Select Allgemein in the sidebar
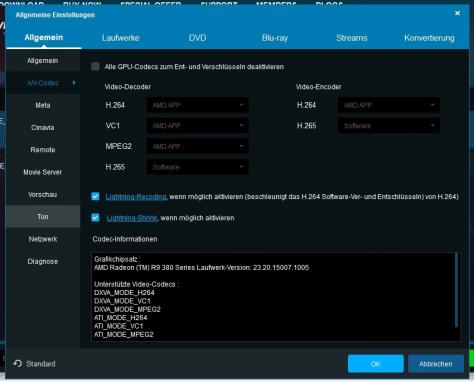 pyautogui.click(x=43, y=61)
